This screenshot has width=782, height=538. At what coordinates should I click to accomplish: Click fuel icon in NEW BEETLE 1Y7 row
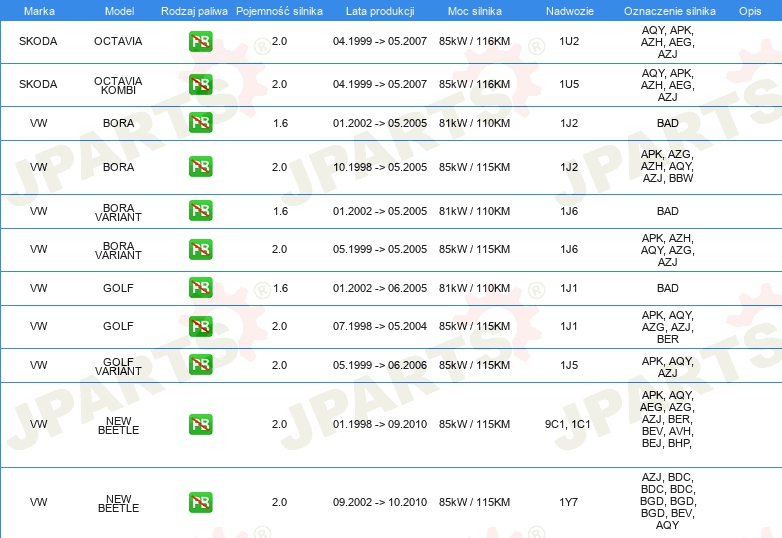[x=200, y=502]
